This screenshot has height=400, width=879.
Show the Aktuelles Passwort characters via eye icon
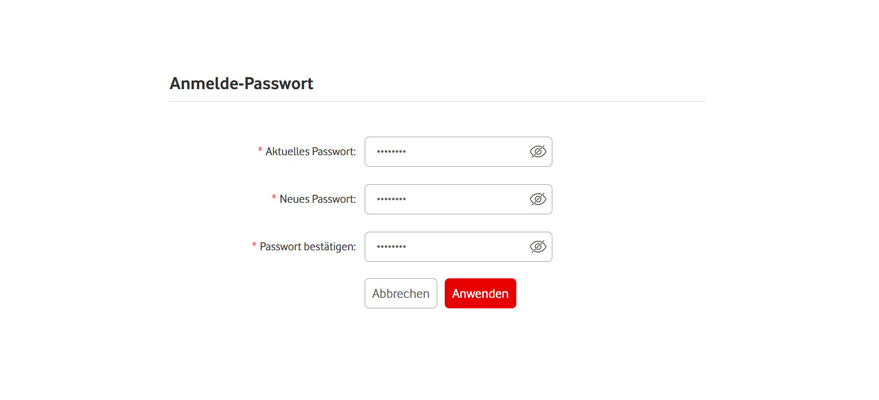coord(537,152)
